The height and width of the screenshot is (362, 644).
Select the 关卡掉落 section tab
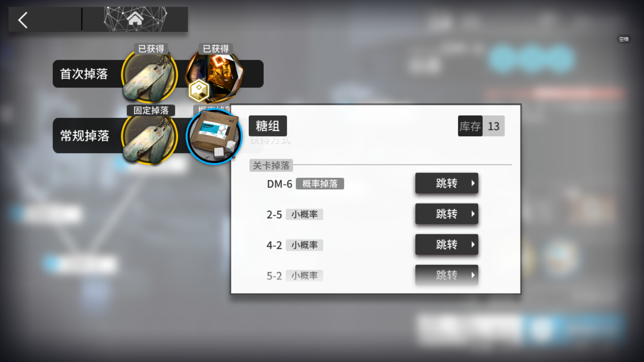[271, 166]
